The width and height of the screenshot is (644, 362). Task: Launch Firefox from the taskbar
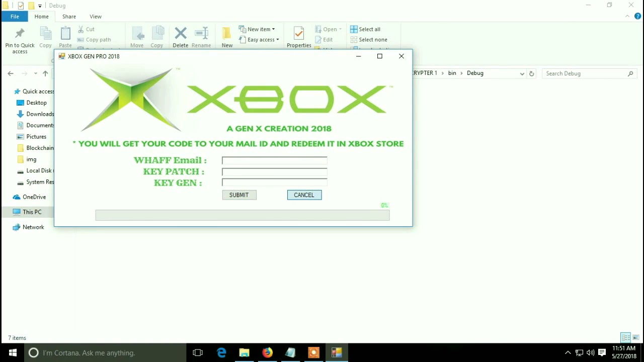[x=268, y=352]
